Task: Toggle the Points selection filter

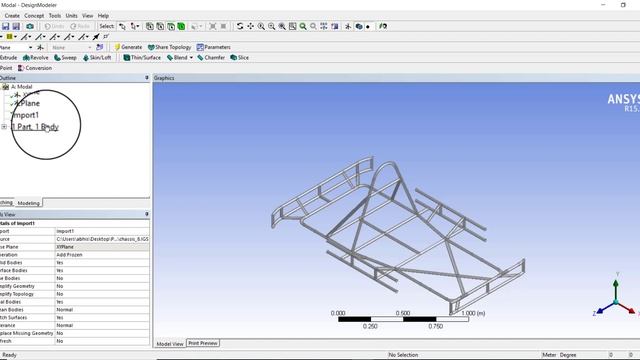Action: click(150, 26)
